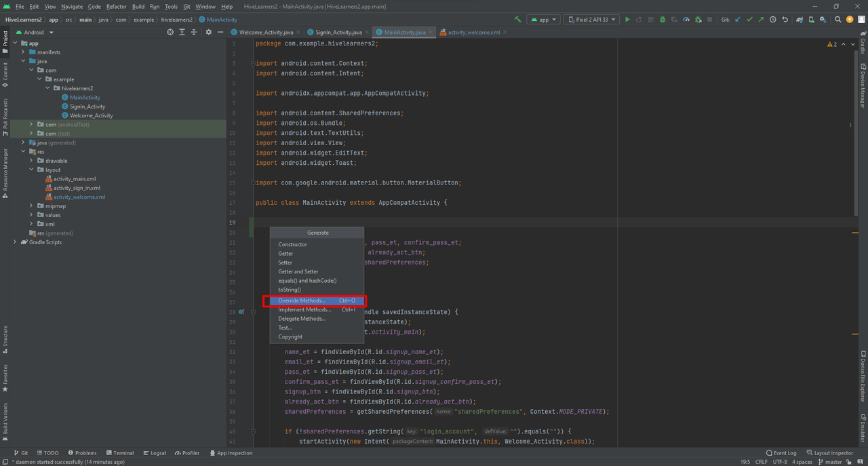Click the orange IDE updates icon
The image size is (868, 466).
pos(850,20)
